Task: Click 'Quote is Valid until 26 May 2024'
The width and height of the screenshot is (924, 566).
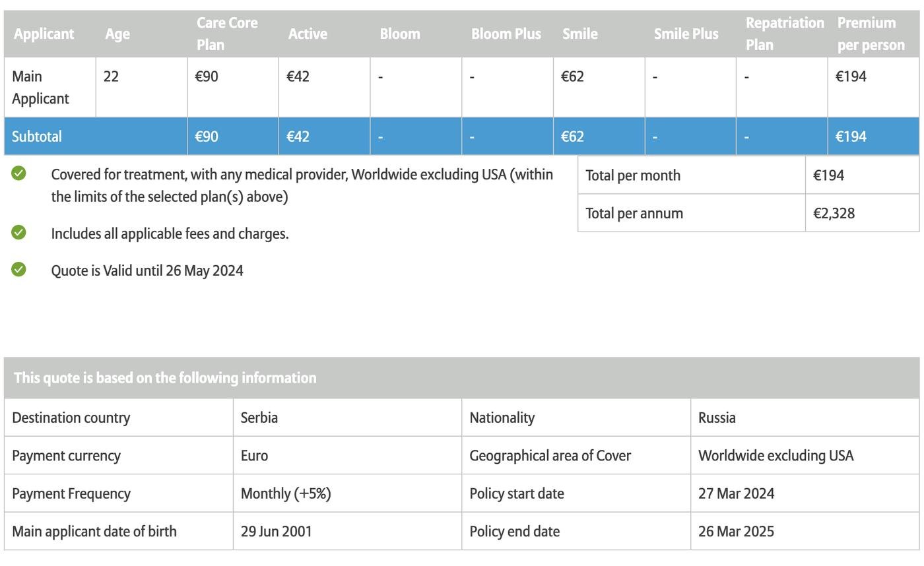Action: [x=147, y=270]
